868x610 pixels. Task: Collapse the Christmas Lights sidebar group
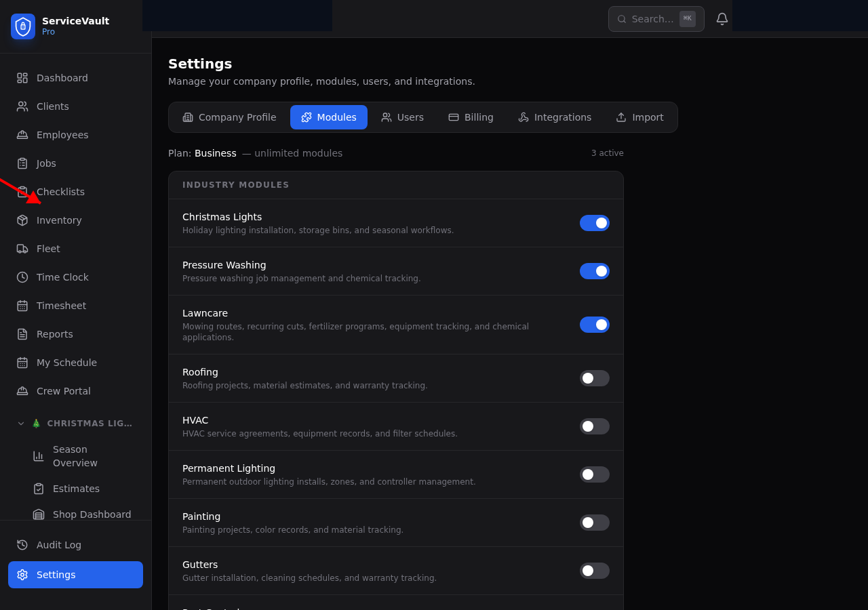click(20, 423)
